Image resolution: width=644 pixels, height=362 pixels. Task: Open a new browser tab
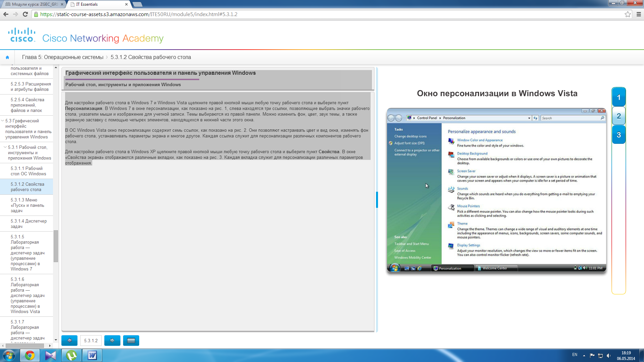137,4
